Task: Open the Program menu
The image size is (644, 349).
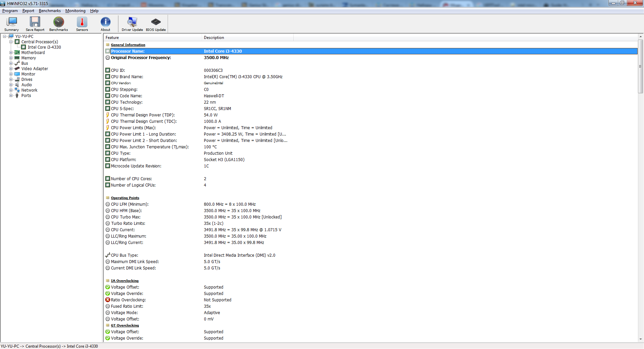Action: (x=10, y=11)
